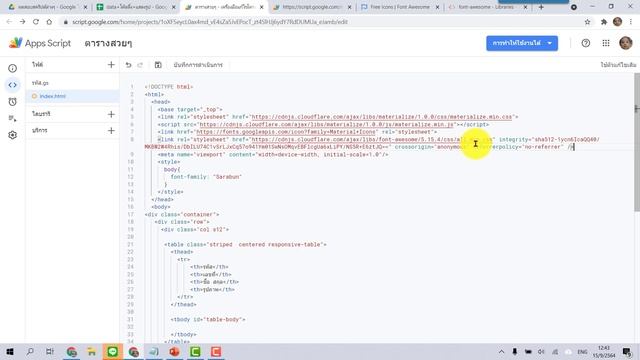The height and width of the screenshot is (360, 640).
Task: Click the materialize.min.js URL in code
Action: pos(326,124)
